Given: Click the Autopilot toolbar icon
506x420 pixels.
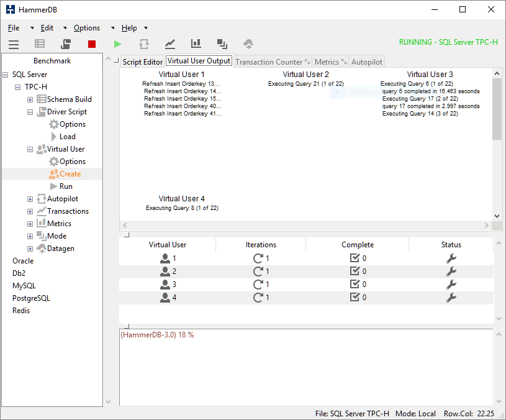Looking at the screenshot, I should pyautogui.click(x=144, y=44).
